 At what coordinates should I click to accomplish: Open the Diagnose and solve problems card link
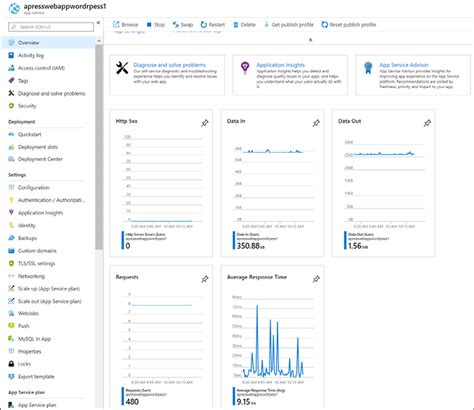pyautogui.click(x=169, y=65)
